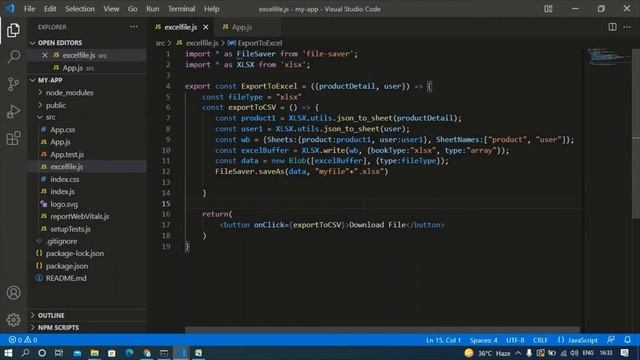Open package.json in the file tree
Viewport: 640px width, 360px height.
(67, 266)
